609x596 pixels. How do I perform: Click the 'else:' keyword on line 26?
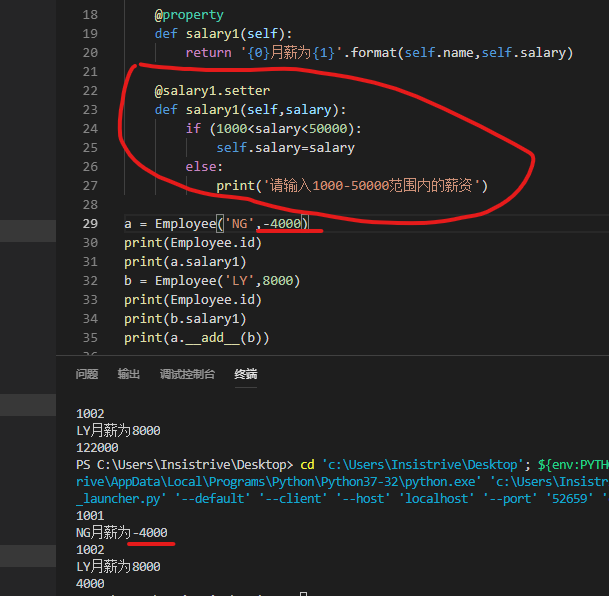(204, 167)
